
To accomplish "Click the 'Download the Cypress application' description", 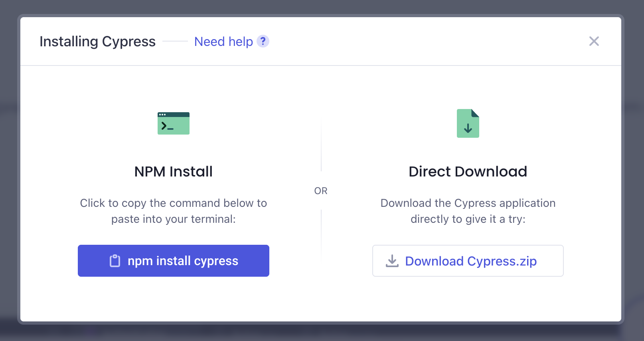I will pos(468,211).
